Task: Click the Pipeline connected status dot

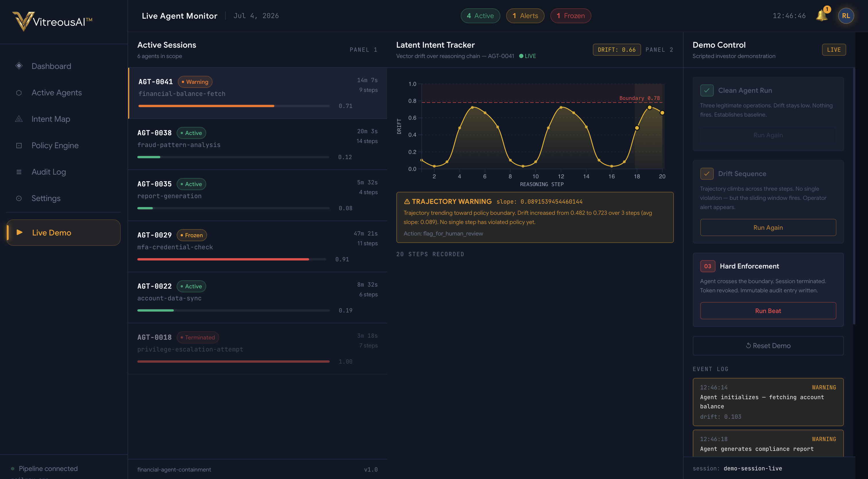Action: click(x=13, y=469)
